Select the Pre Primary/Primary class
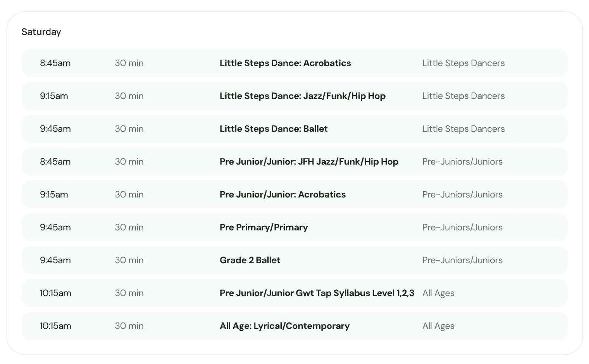This screenshot has width=589, height=364. coord(263,227)
